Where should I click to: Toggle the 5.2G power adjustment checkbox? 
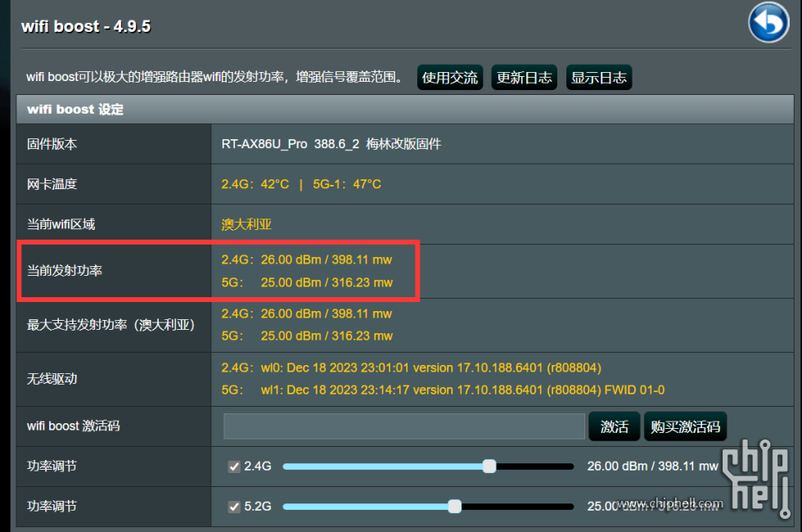point(234,507)
